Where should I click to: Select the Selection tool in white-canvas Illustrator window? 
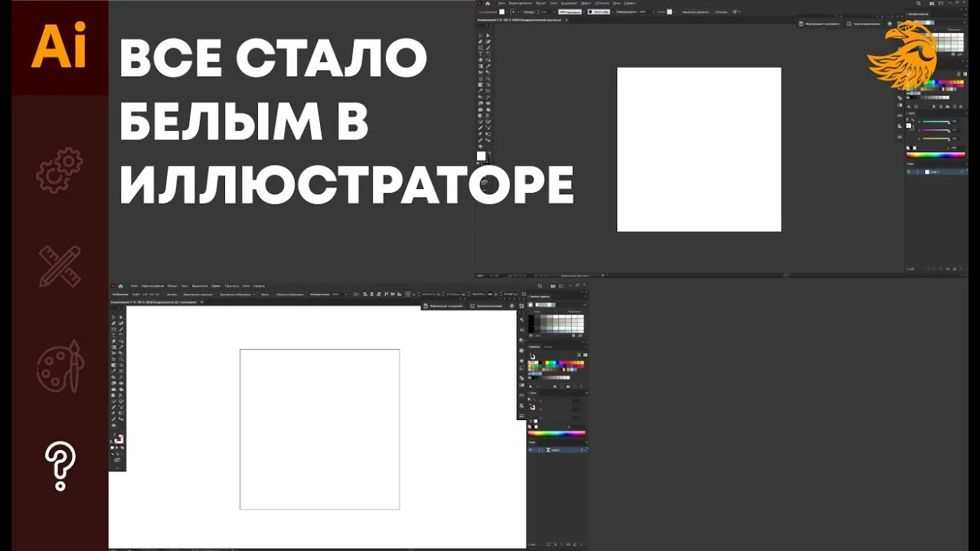pyautogui.click(x=113, y=317)
